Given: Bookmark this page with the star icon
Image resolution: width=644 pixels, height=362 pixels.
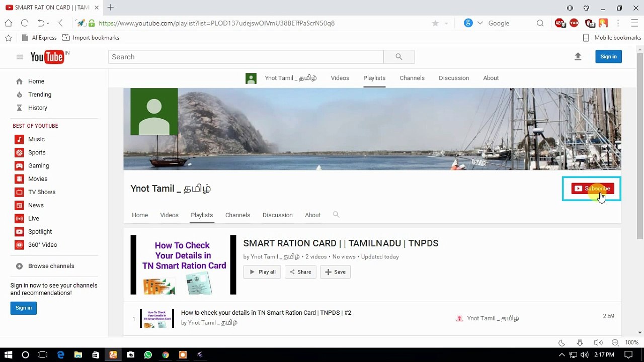Looking at the screenshot, I should click(x=435, y=23).
